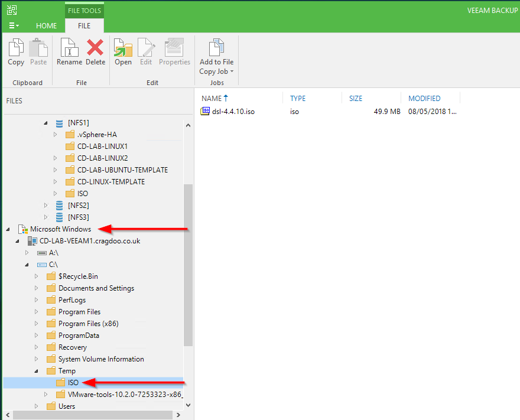Click the NFS2 datastore icon
Screen dimensions: 520x420
(59, 206)
